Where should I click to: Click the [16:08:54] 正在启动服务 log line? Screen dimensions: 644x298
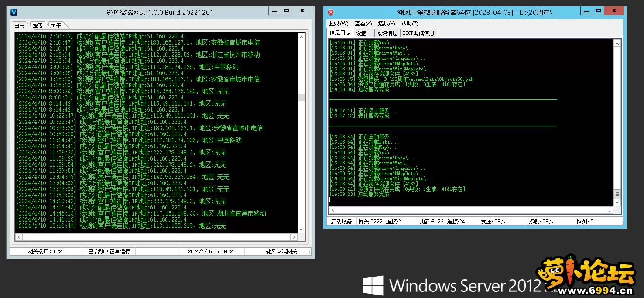tap(363, 137)
